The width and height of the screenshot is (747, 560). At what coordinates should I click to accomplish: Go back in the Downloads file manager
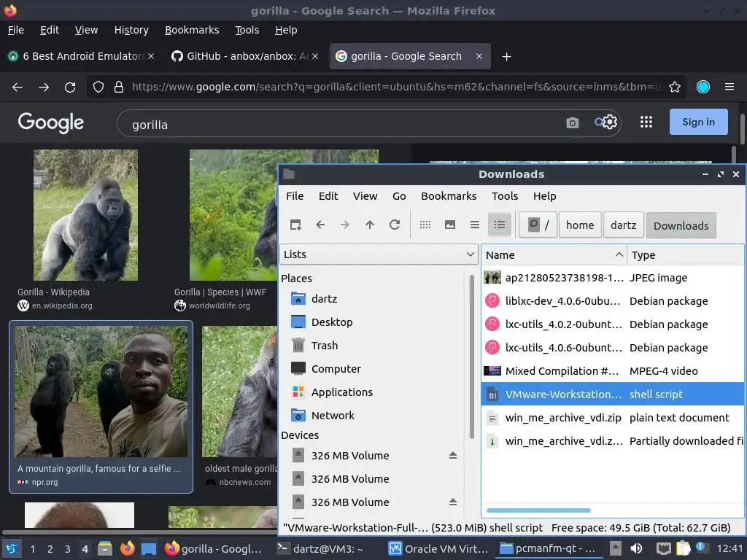320,225
